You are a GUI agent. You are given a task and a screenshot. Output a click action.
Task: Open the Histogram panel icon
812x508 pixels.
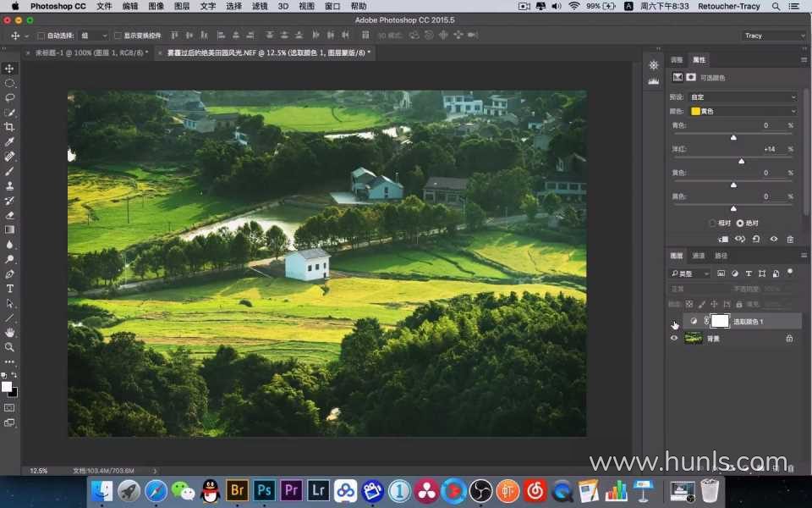tap(654, 81)
